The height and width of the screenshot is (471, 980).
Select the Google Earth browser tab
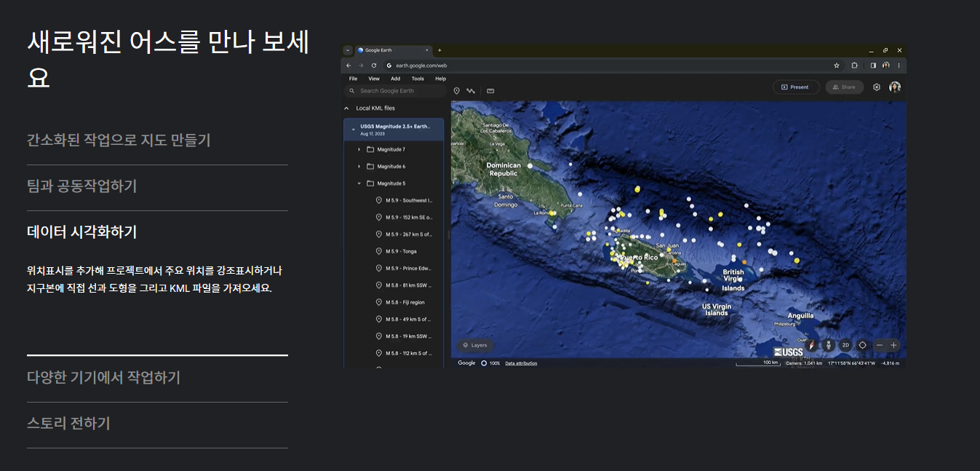tap(393, 50)
